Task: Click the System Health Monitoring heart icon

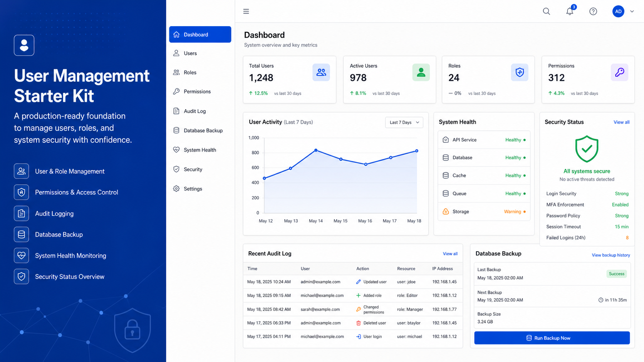Action: 22,255
